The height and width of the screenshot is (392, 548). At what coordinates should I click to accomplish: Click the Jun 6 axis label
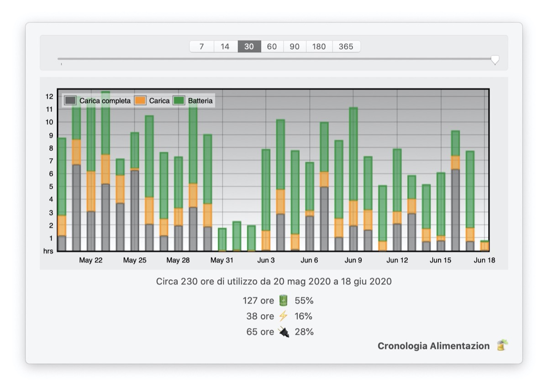pyautogui.click(x=309, y=260)
